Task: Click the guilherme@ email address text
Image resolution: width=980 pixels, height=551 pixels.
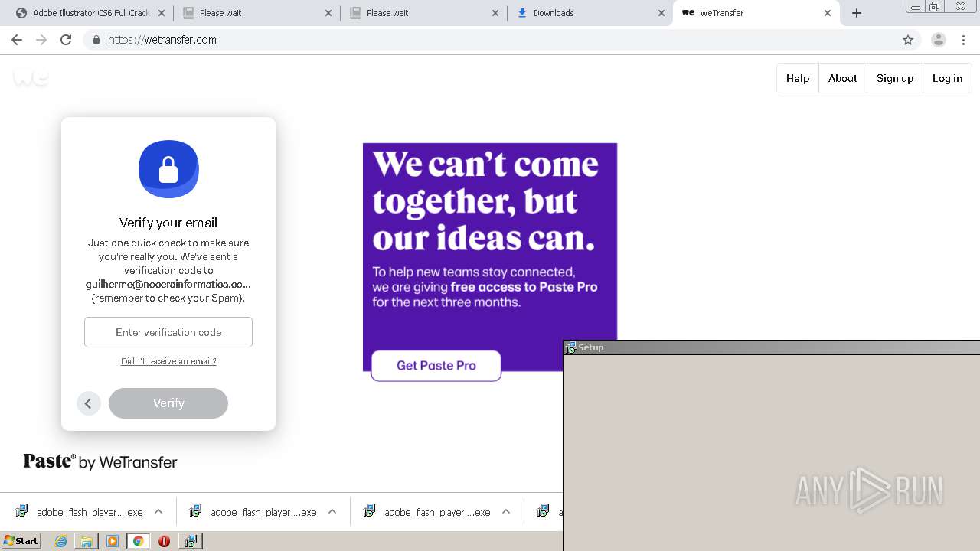Action: [168, 284]
